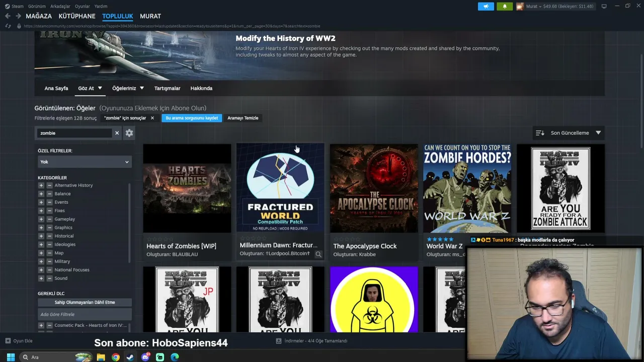
Task: Open the Özel Filtreler Yok dropdown
Action: coord(85,162)
